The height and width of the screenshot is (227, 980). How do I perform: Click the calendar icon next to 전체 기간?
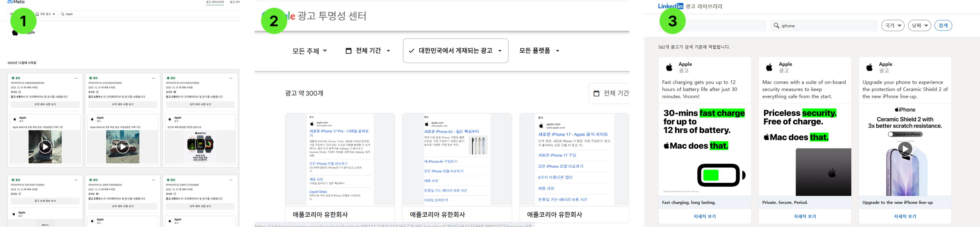tap(348, 51)
